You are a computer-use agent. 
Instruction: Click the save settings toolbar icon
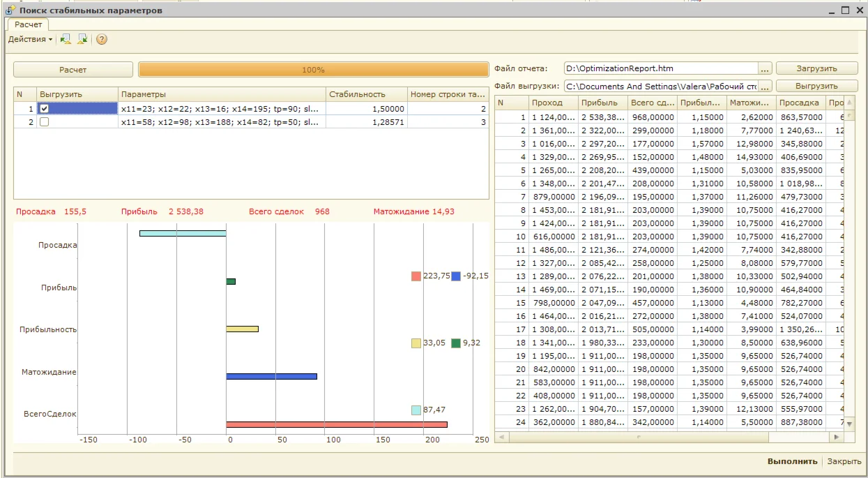click(x=82, y=39)
